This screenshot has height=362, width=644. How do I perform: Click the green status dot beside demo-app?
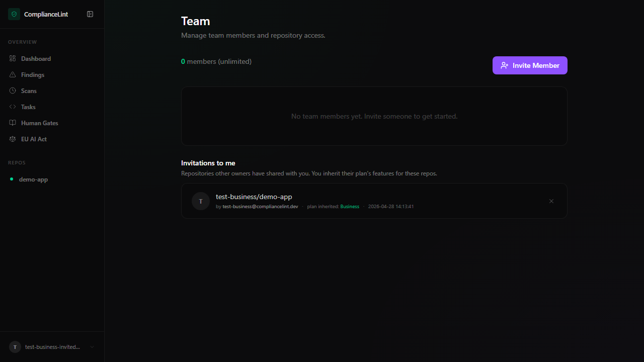tap(12, 179)
